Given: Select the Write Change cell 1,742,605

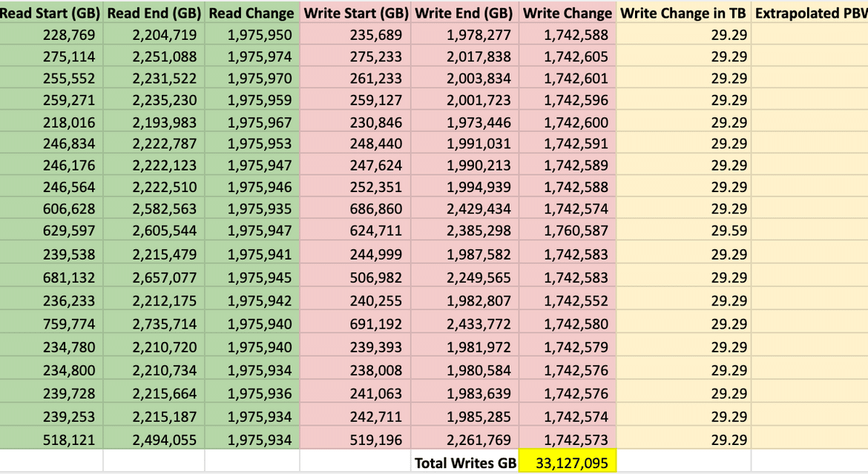Looking at the screenshot, I should 568,56.
